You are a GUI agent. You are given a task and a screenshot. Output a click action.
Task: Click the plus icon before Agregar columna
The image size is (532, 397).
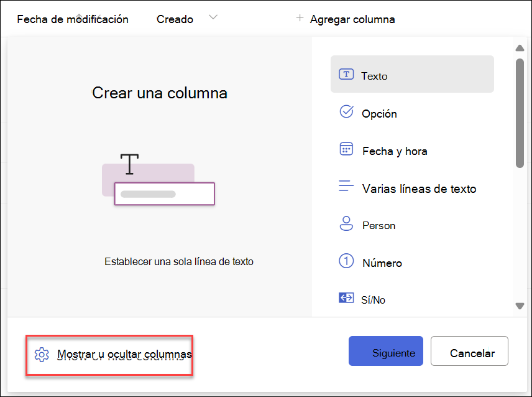(x=300, y=18)
